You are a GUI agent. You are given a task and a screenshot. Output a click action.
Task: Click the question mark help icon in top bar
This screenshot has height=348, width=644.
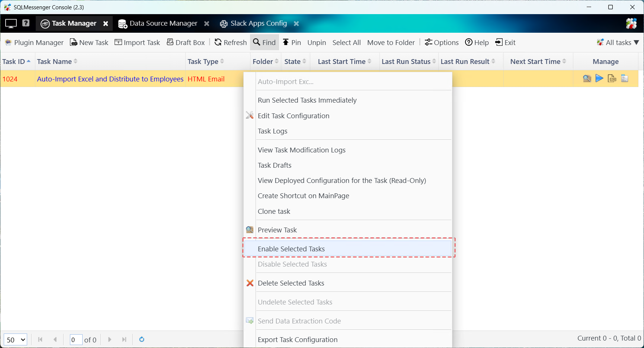point(26,23)
